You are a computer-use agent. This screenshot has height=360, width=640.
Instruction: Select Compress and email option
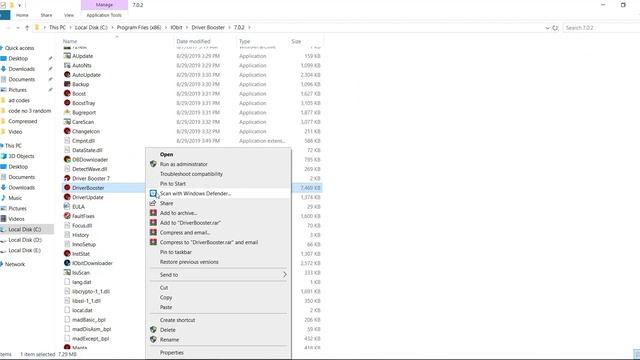pyautogui.click(x=185, y=233)
